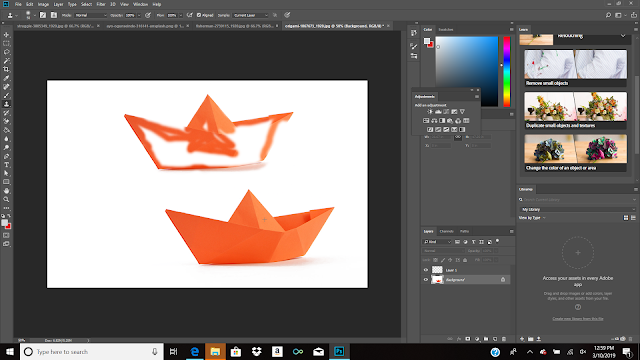Select the Rectangular Marquee tool
The width and height of the screenshot is (640, 360).
pyautogui.click(x=7, y=44)
